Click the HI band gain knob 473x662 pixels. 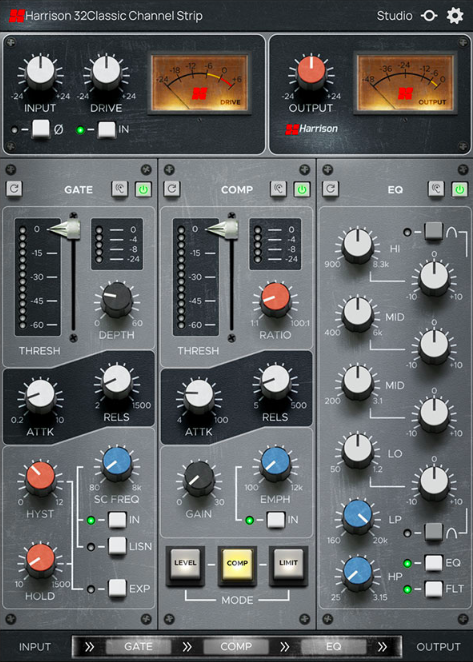tap(434, 278)
